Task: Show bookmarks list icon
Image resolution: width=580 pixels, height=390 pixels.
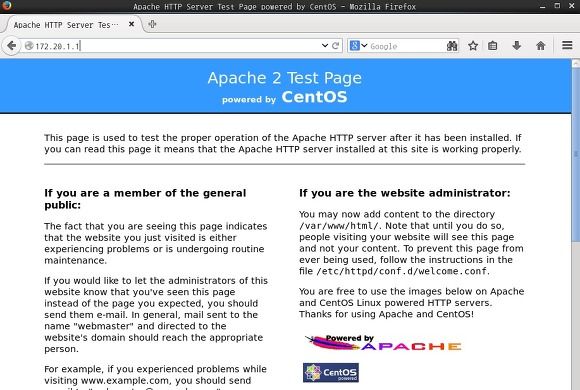Action: pos(492,46)
